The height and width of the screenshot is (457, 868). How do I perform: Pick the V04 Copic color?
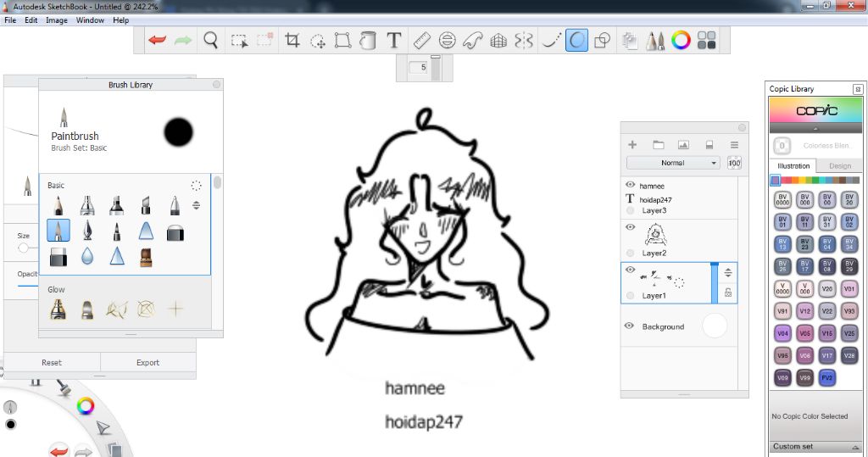[782, 333]
